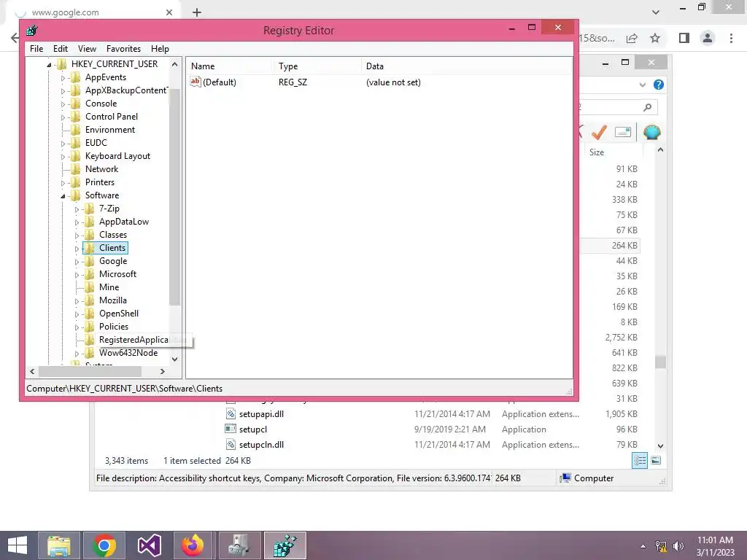This screenshot has height=560, width=747.
Task: Switch Explorer to details view
Action: pyautogui.click(x=640, y=461)
